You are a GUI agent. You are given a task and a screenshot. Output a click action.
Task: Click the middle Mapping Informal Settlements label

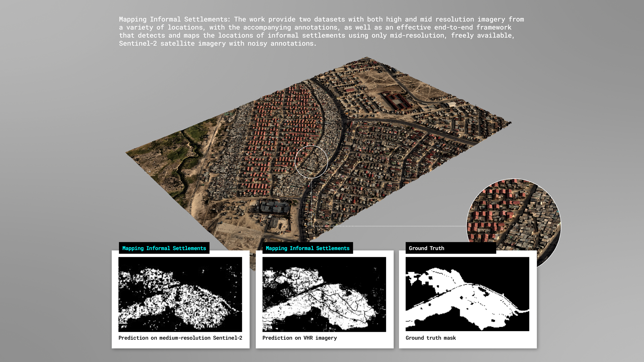(307, 248)
